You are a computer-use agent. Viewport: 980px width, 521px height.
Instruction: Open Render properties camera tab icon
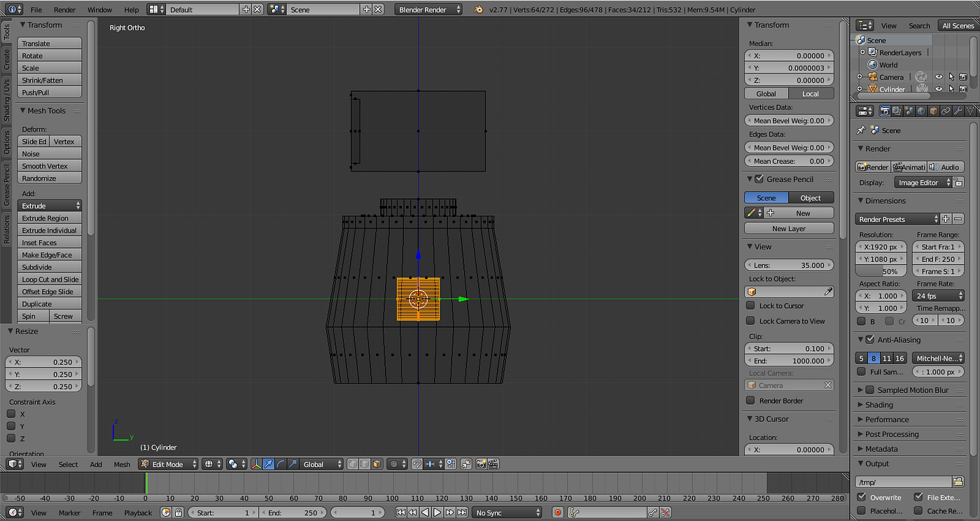pyautogui.click(x=885, y=111)
